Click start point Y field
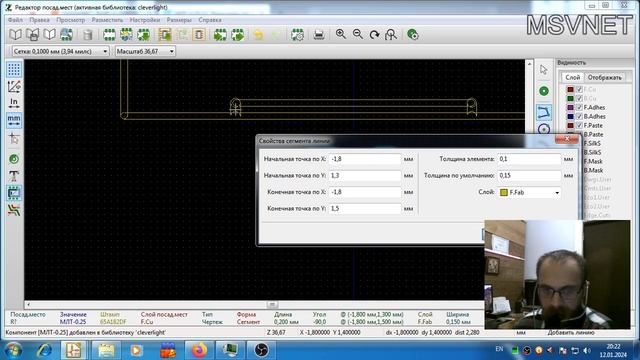 pyautogui.click(x=365, y=176)
